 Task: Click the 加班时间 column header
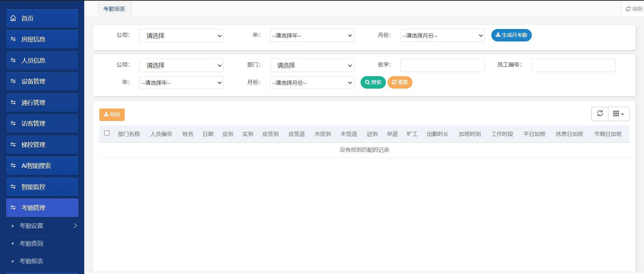tap(470, 134)
